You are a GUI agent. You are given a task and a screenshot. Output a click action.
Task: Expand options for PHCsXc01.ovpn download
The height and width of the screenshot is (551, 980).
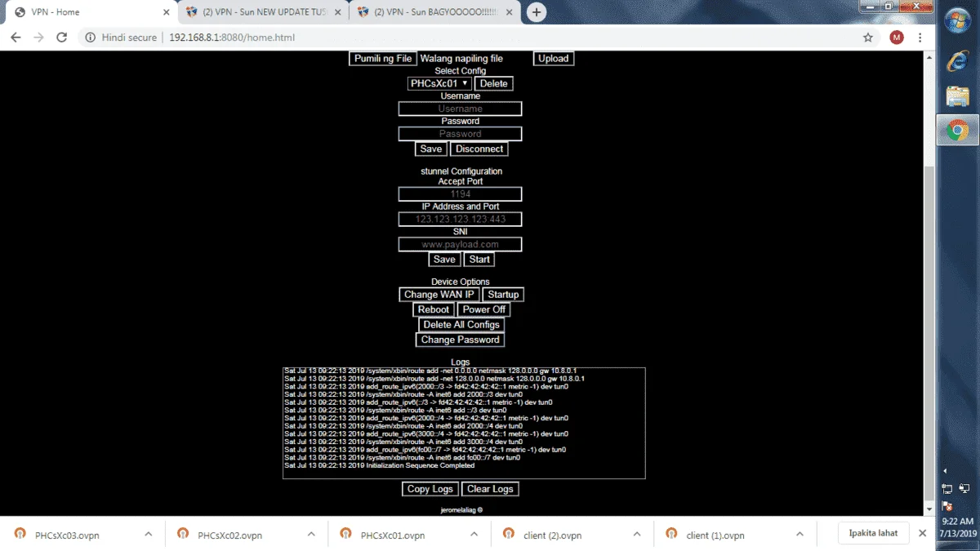pyautogui.click(x=474, y=534)
